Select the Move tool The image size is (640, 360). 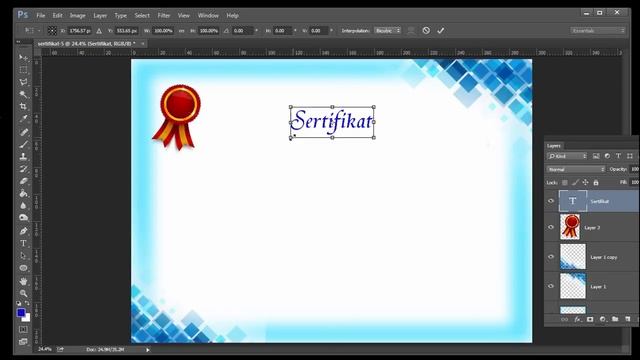point(23,58)
